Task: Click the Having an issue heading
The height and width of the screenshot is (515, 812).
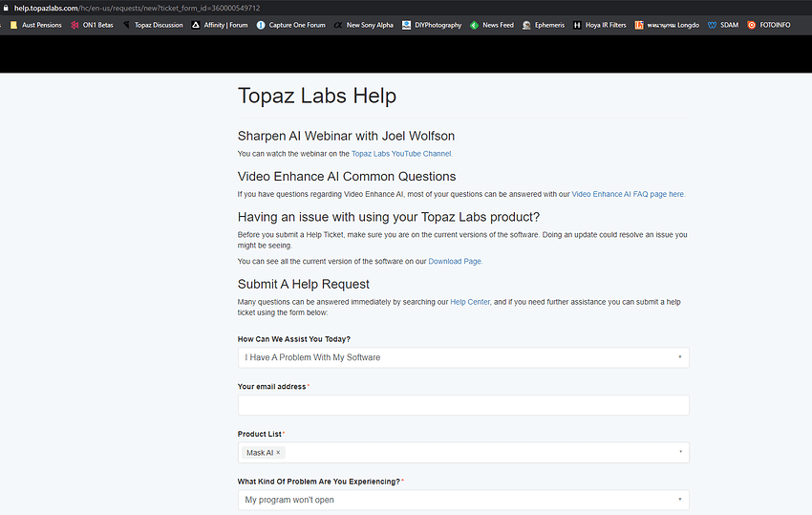Action: pyautogui.click(x=389, y=217)
